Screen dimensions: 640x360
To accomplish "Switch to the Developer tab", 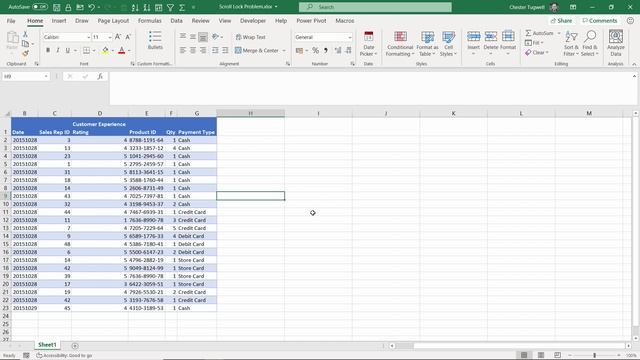I will tap(253, 21).
